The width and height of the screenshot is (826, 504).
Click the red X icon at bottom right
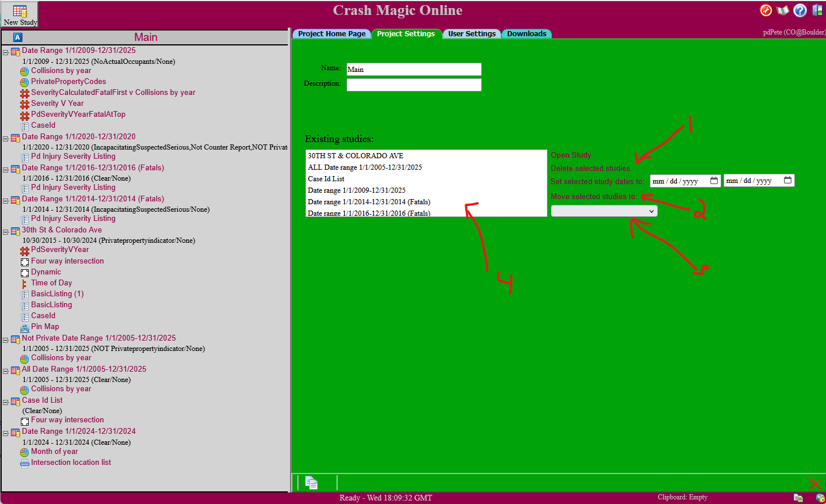click(x=814, y=484)
